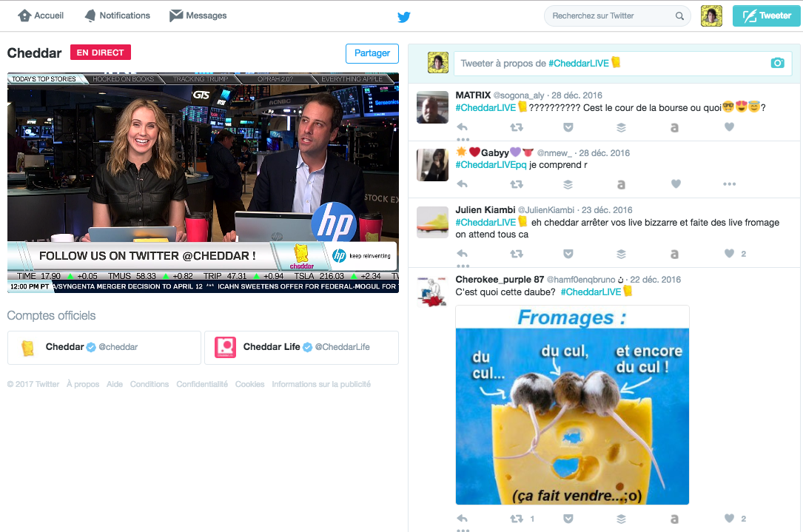Screen dimensions: 803x532
Task: Open Gabyy's profile picture
Action: pyautogui.click(x=432, y=165)
